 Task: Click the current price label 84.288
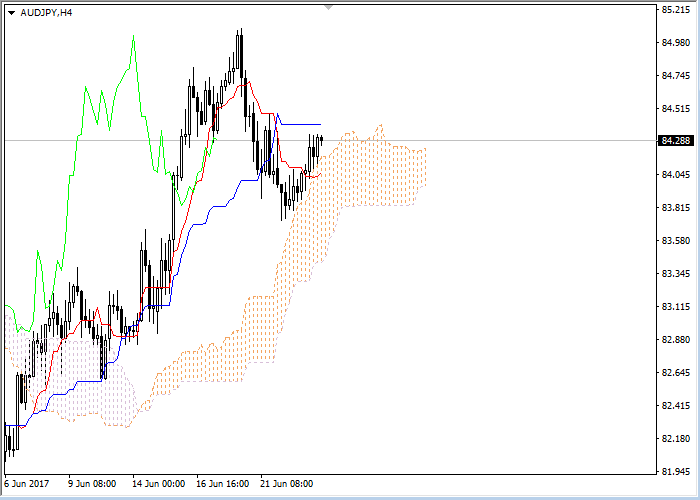coord(676,141)
